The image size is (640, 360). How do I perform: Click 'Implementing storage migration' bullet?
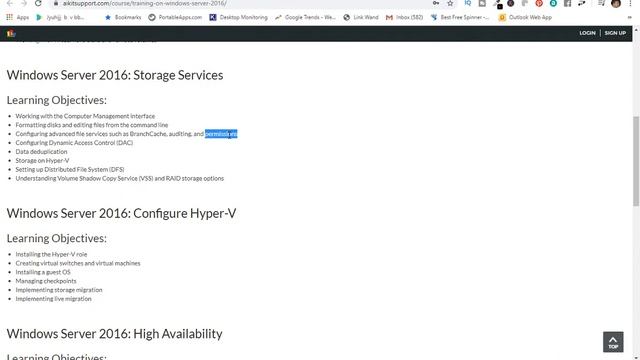point(59,290)
